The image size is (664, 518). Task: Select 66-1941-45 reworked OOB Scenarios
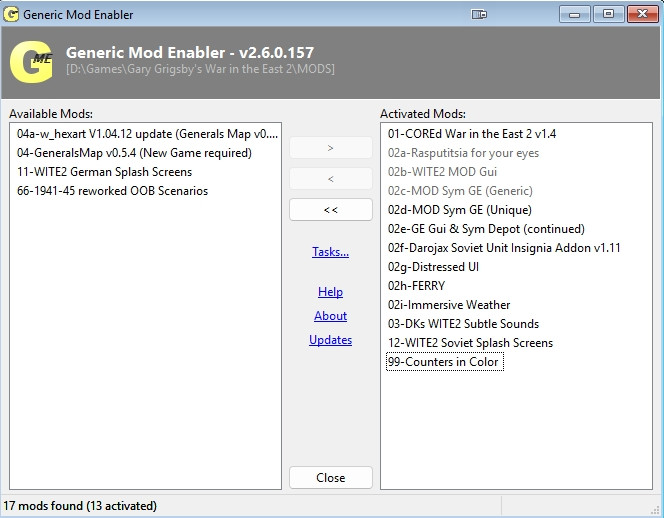click(x=113, y=191)
